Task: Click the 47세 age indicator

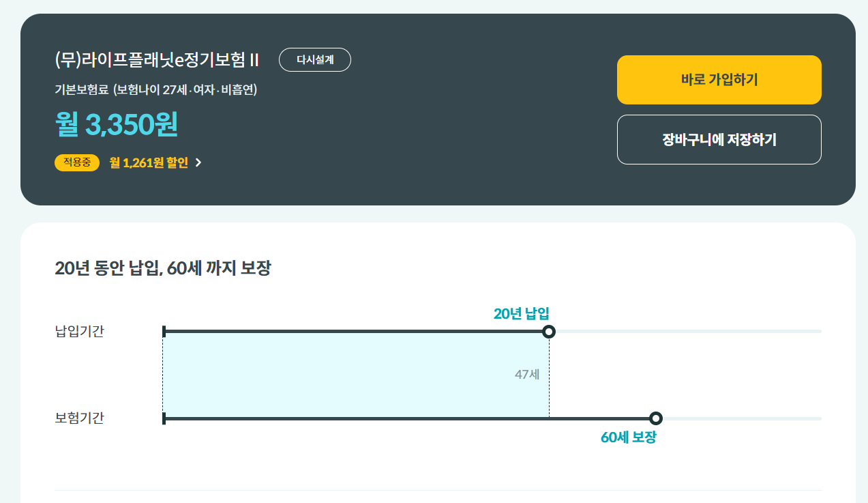Action: (x=525, y=374)
